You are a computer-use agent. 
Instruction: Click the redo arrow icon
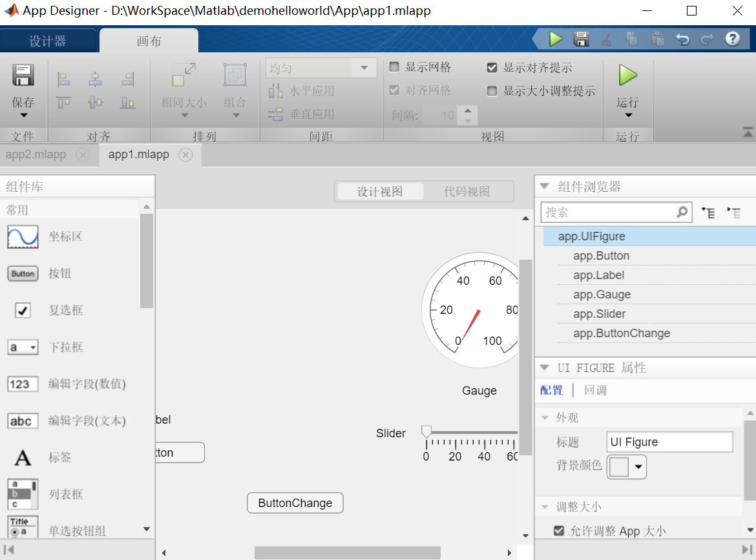pos(708,39)
